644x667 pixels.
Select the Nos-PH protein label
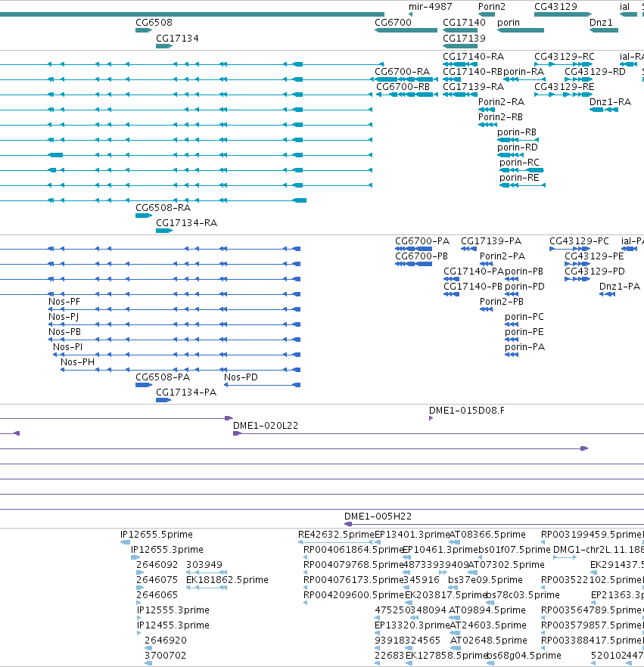(x=77, y=362)
